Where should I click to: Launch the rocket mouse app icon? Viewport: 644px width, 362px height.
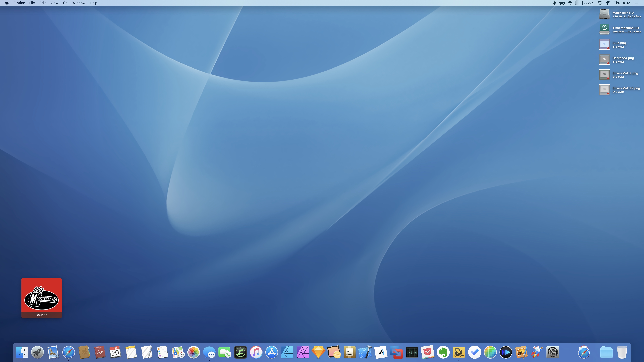click(537, 352)
